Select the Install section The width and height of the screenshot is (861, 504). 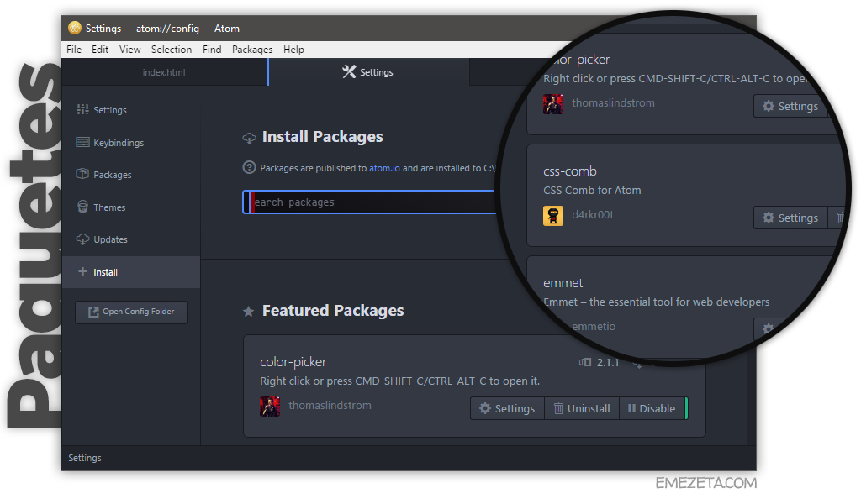pyautogui.click(x=130, y=272)
